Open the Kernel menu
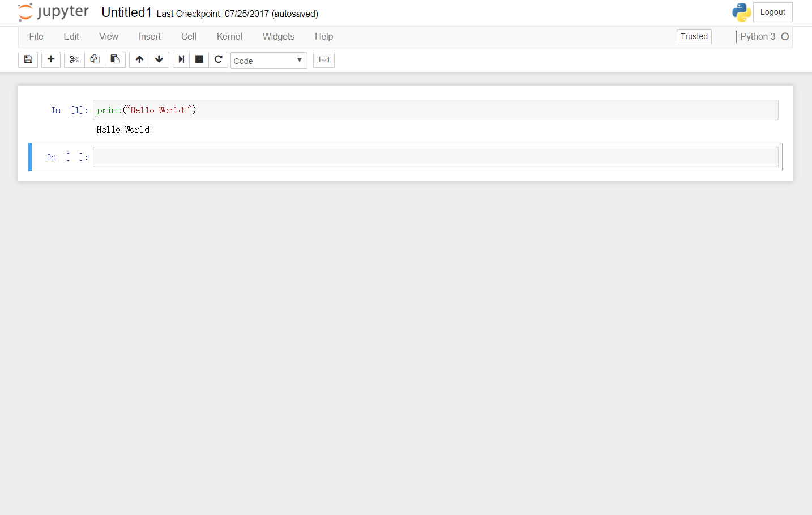Viewport: 812px width, 515px height. (229, 37)
